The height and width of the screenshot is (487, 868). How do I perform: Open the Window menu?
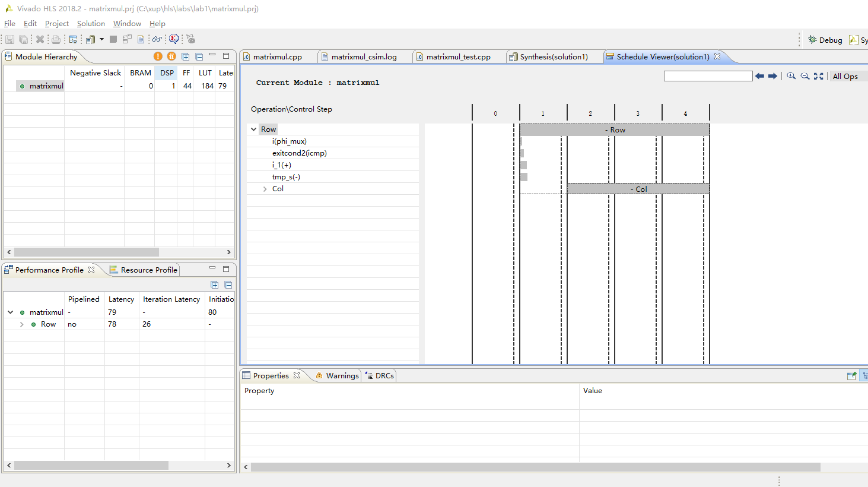click(x=127, y=23)
